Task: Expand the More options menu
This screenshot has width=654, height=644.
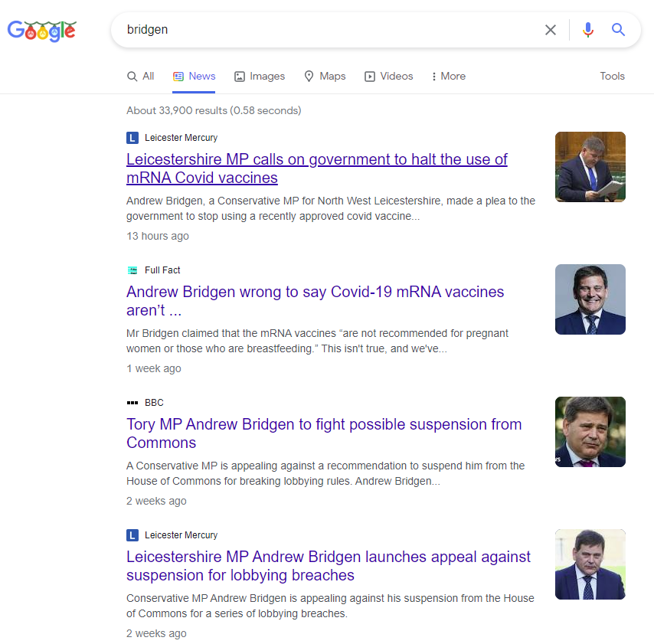Action: pos(448,77)
